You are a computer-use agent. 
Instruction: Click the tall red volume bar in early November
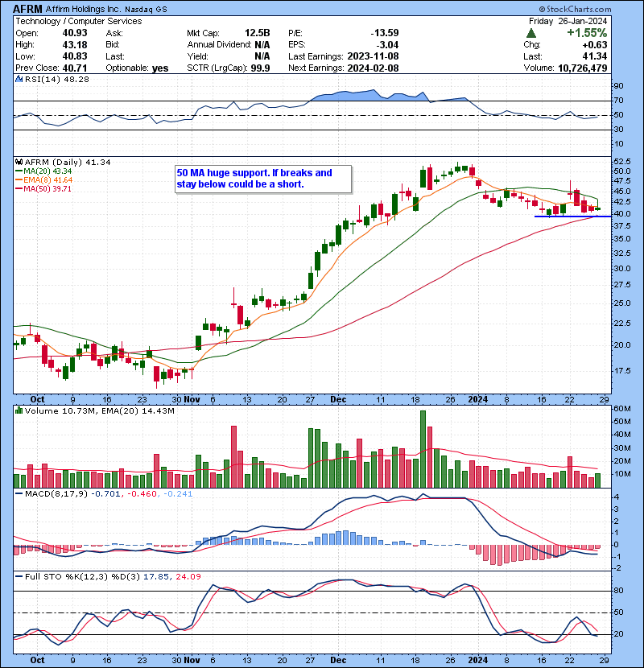(x=233, y=456)
